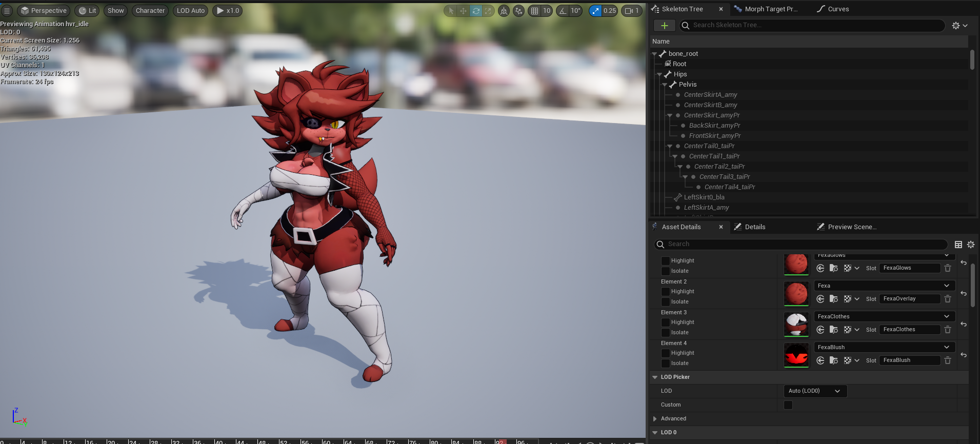Enable Highlight for Element 4
980x444 pixels.
666,353
